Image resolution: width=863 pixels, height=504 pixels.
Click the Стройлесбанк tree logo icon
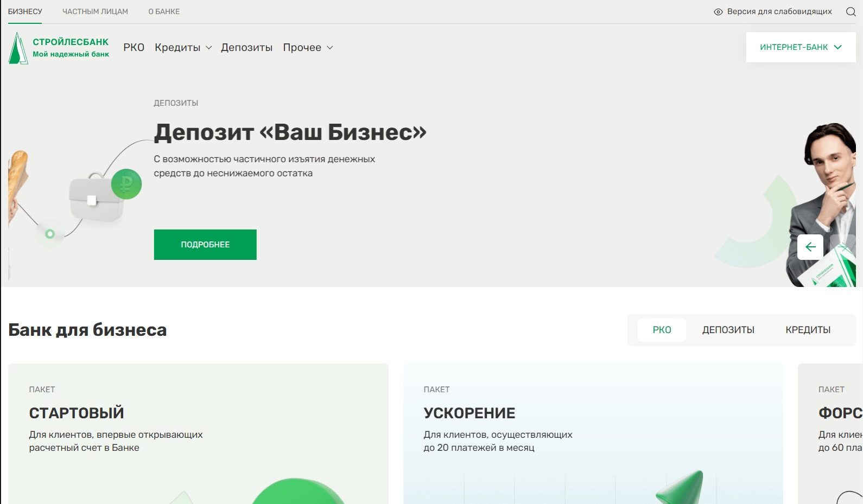(18, 48)
